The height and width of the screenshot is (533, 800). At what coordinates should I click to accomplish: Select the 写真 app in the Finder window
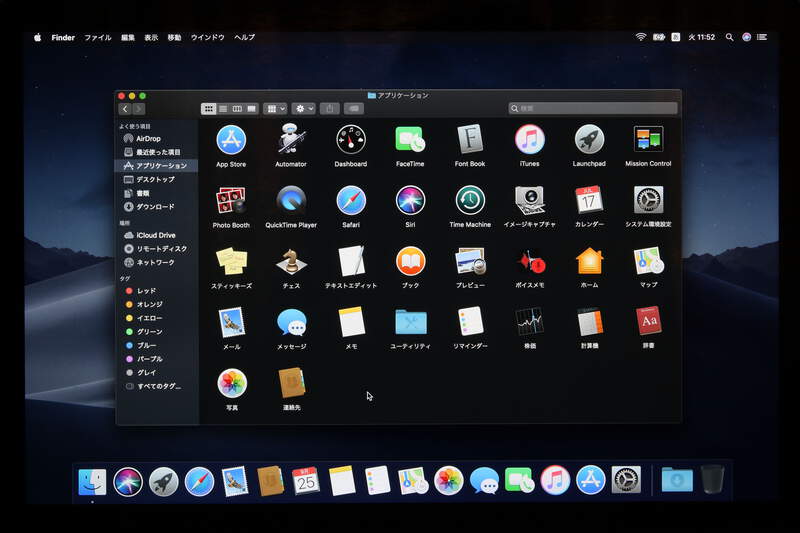[232, 383]
